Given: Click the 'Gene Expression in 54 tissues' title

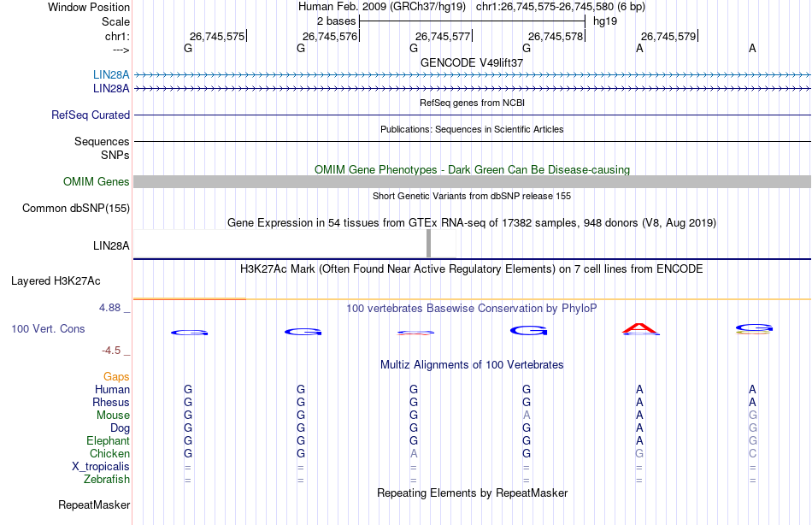Looking at the screenshot, I should pyautogui.click(x=472, y=223).
